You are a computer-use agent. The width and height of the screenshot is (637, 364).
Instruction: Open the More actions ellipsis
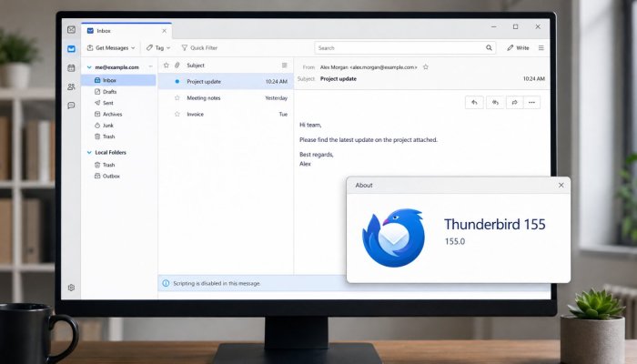click(x=531, y=102)
